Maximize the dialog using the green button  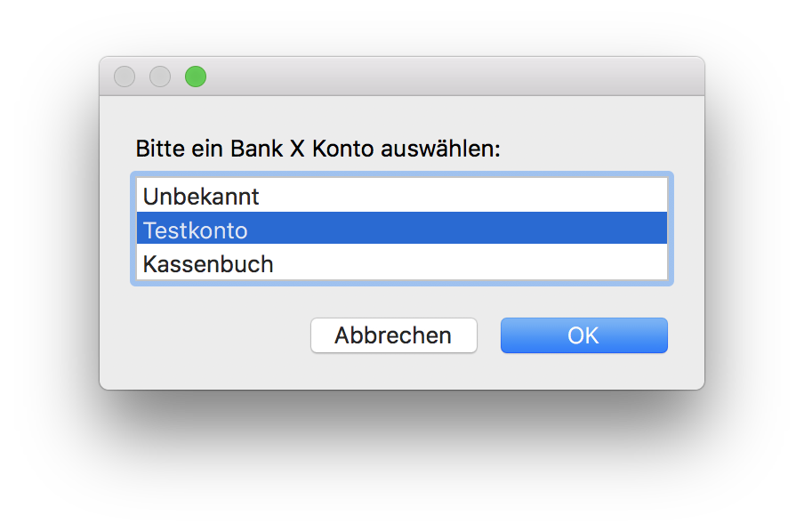pyautogui.click(x=196, y=77)
